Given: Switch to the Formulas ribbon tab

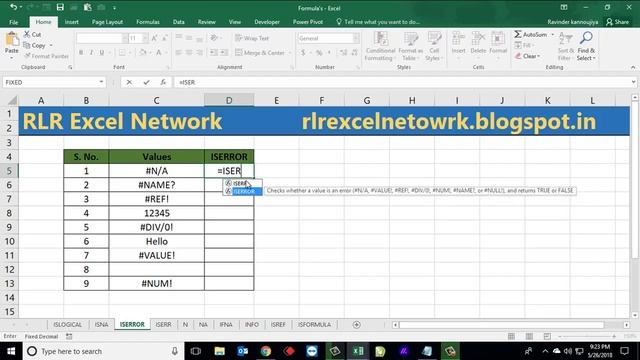Looking at the screenshot, I should pyautogui.click(x=148, y=22).
